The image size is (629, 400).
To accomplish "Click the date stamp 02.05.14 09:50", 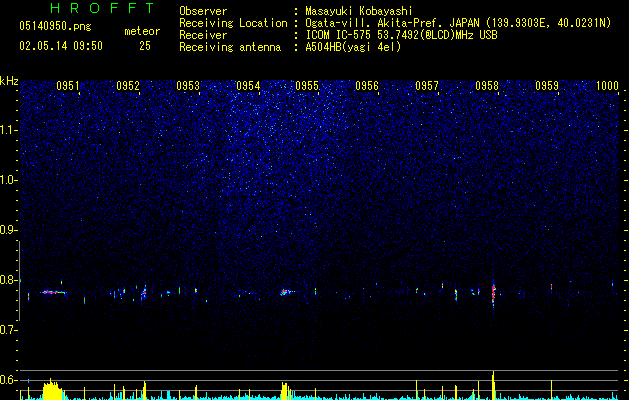I will [61, 46].
